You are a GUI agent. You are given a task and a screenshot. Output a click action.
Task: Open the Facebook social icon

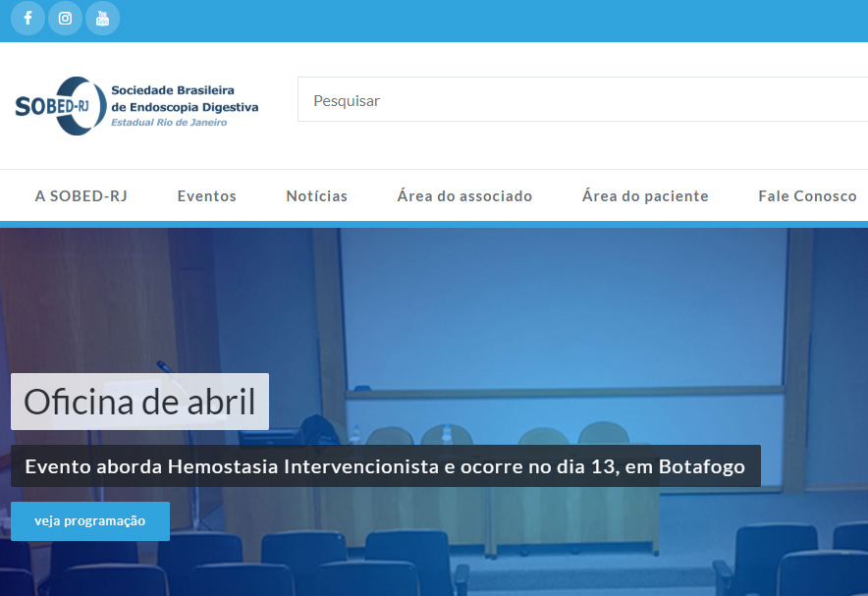(x=27, y=19)
